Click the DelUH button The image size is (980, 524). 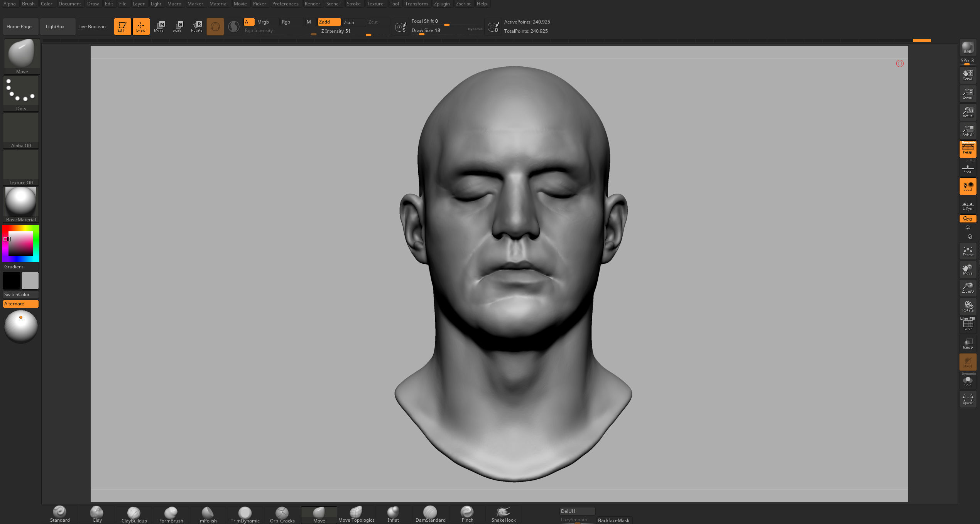[577, 511]
